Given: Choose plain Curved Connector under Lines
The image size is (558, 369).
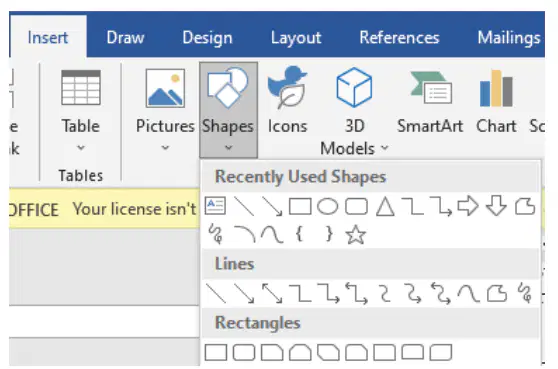Looking at the screenshot, I should pyautogui.click(x=384, y=294).
